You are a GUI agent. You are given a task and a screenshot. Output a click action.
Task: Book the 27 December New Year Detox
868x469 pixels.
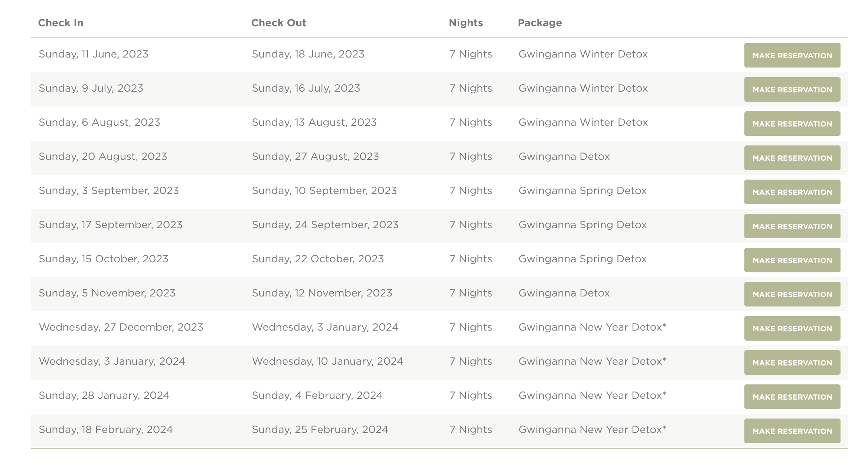(x=792, y=328)
